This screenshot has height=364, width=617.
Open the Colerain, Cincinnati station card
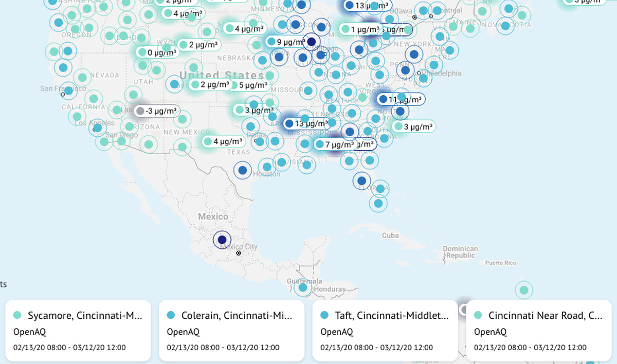click(231, 331)
